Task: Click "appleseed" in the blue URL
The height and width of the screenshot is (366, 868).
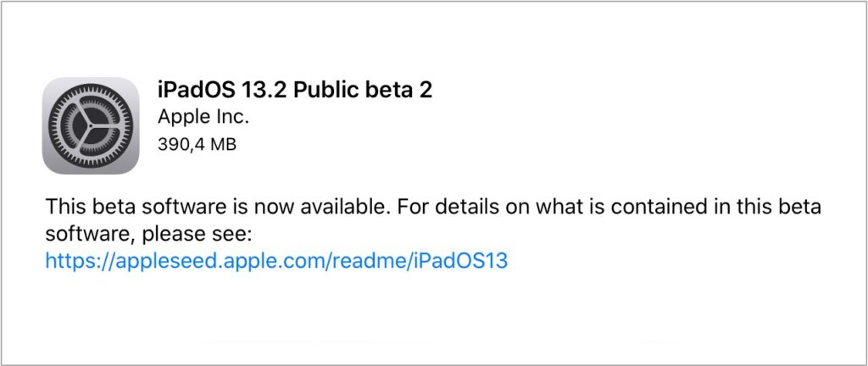Action: click(x=146, y=261)
